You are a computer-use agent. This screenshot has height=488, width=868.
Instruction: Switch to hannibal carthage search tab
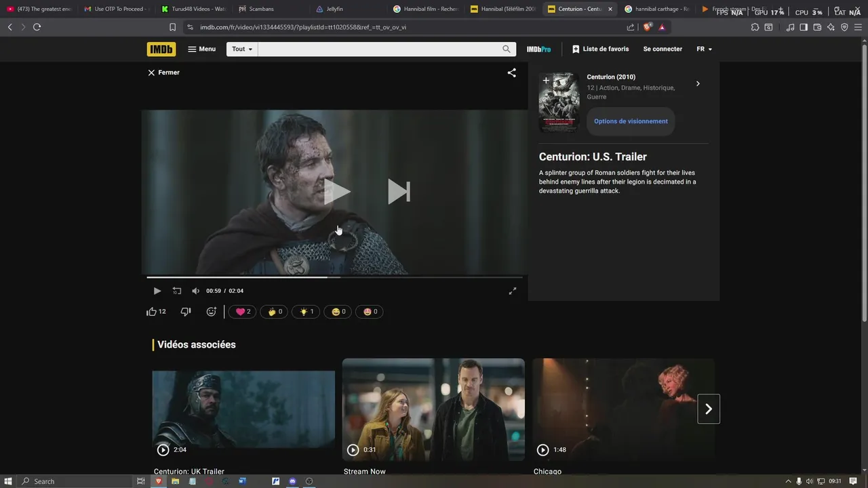[x=657, y=9]
